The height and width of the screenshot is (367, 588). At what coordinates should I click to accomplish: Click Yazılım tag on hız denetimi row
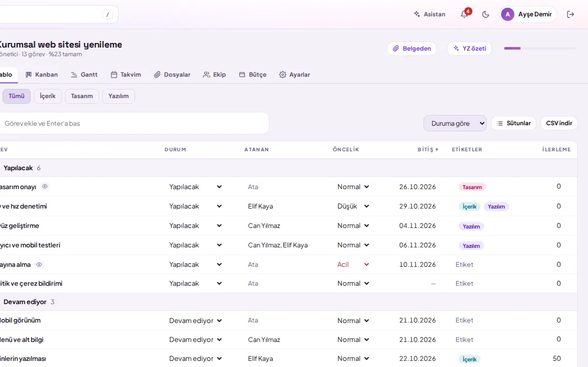click(x=496, y=207)
